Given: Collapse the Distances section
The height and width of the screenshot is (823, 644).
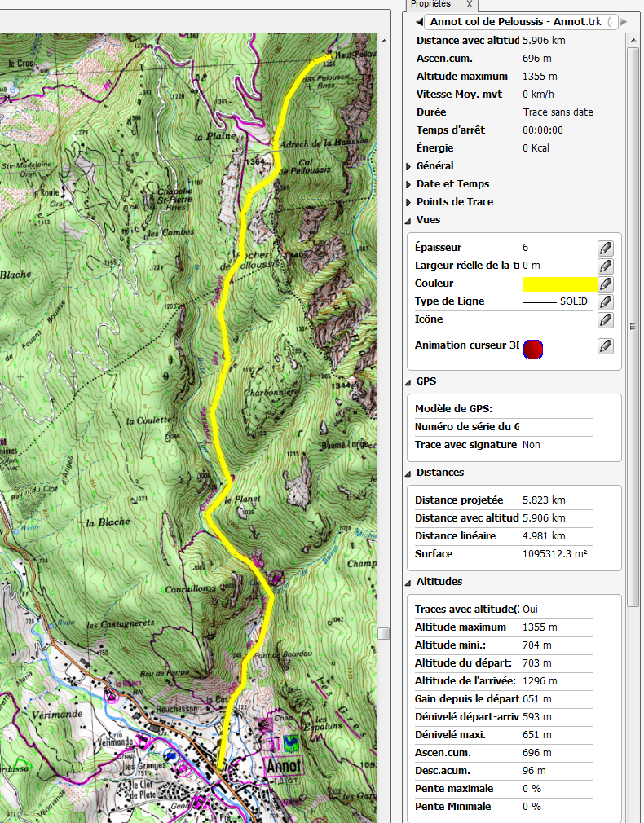Looking at the screenshot, I should [408, 473].
